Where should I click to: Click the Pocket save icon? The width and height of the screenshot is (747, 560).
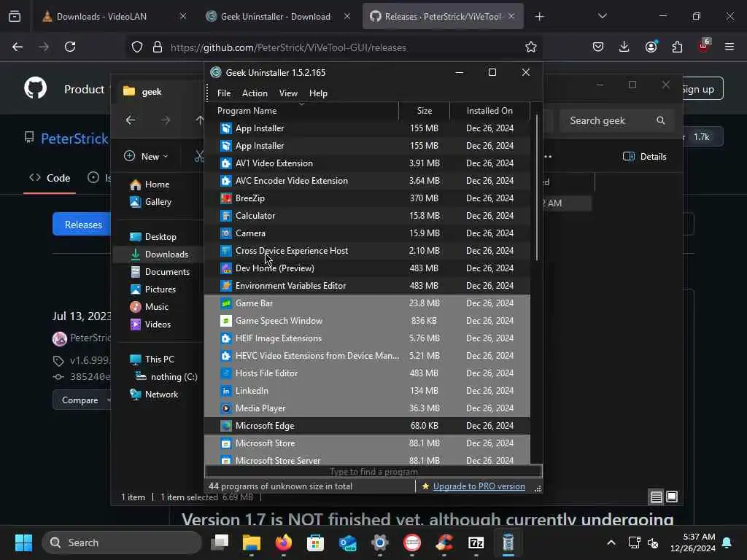point(598,47)
